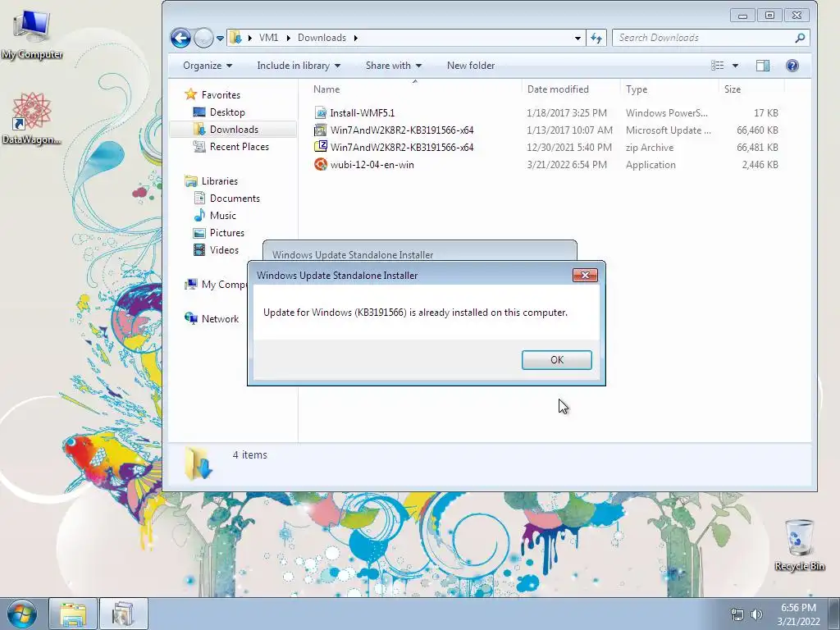Select the Documents library

click(x=235, y=199)
